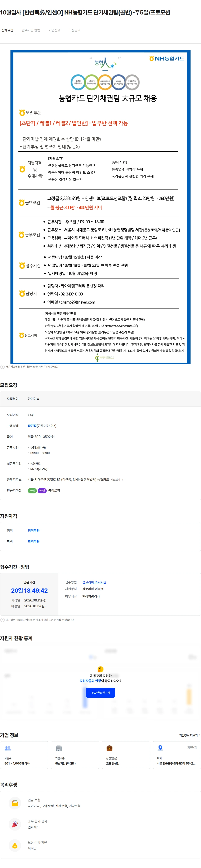Click the 서울 영등포구 문래동3가 address text

[176, 763]
